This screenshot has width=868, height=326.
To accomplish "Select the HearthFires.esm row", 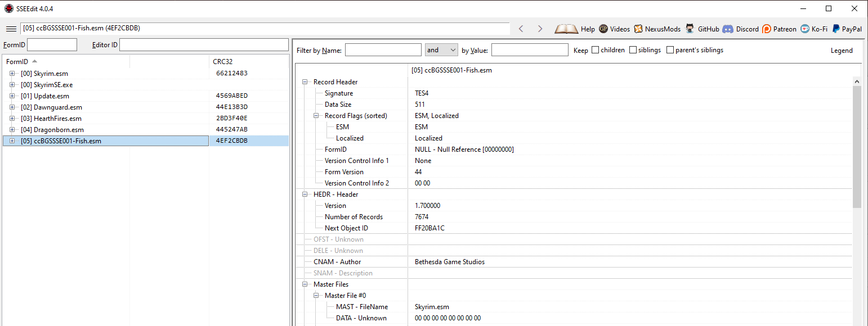I will tap(145, 119).
